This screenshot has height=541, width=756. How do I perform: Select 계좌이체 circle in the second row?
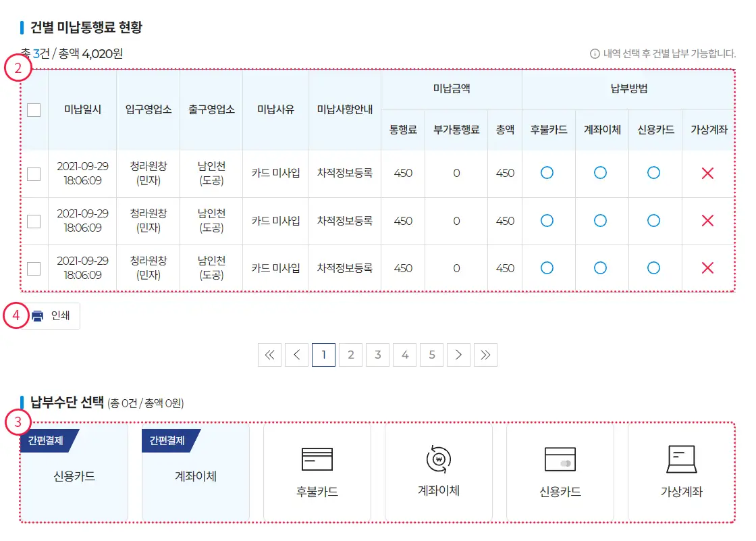pos(600,220)
